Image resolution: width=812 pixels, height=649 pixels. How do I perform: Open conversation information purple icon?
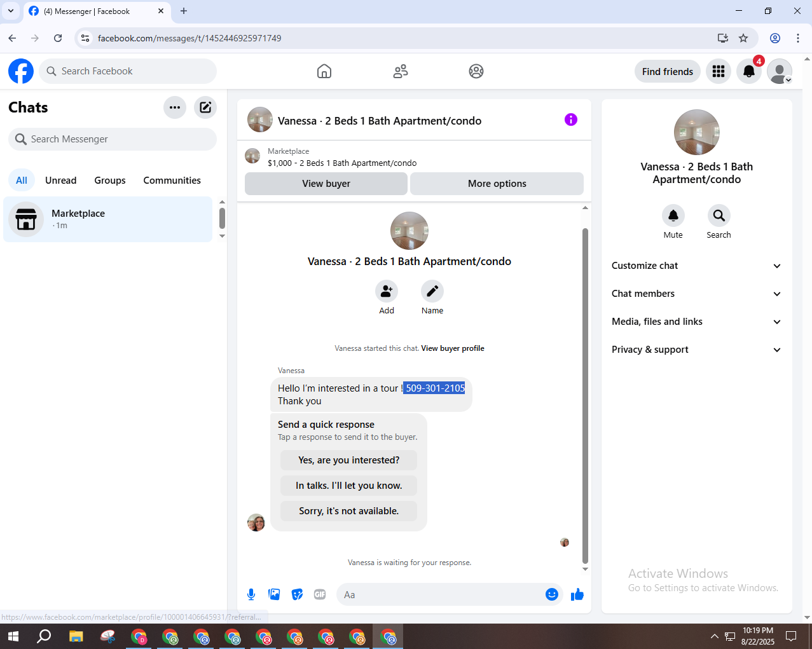click(x=571, y=120)
